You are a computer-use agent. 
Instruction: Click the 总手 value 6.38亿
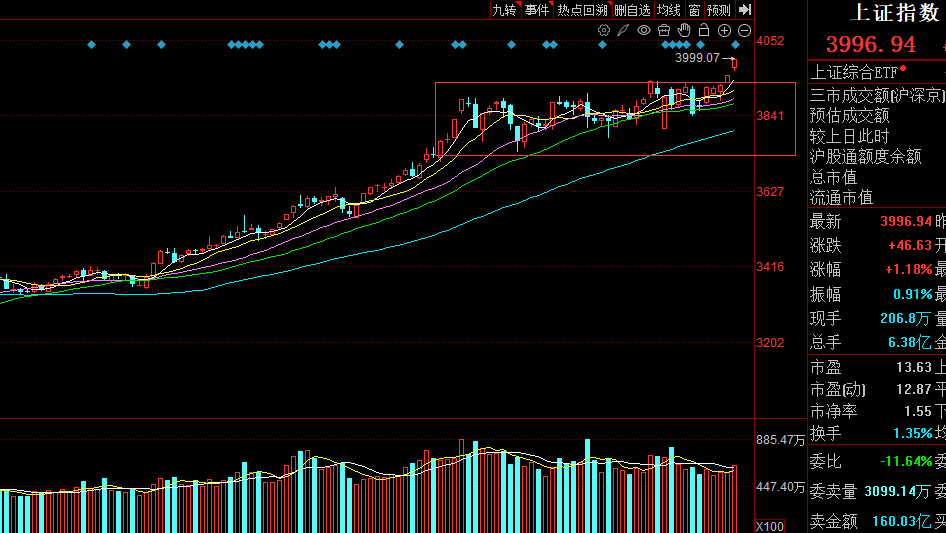click(x=910, y=343)
